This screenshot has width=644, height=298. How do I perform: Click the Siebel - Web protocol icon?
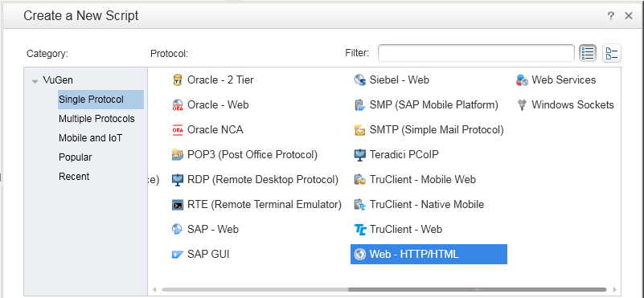tap(359, 80)
